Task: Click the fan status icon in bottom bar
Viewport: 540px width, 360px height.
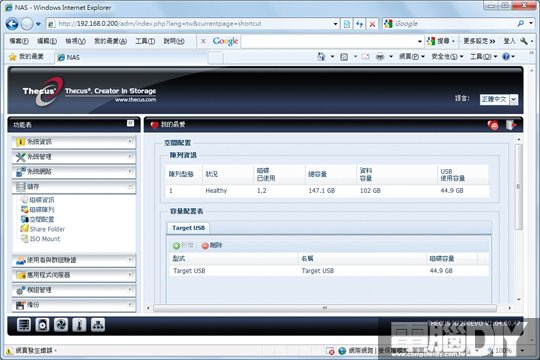Action: pyautogui.click(x=61, y=325)
